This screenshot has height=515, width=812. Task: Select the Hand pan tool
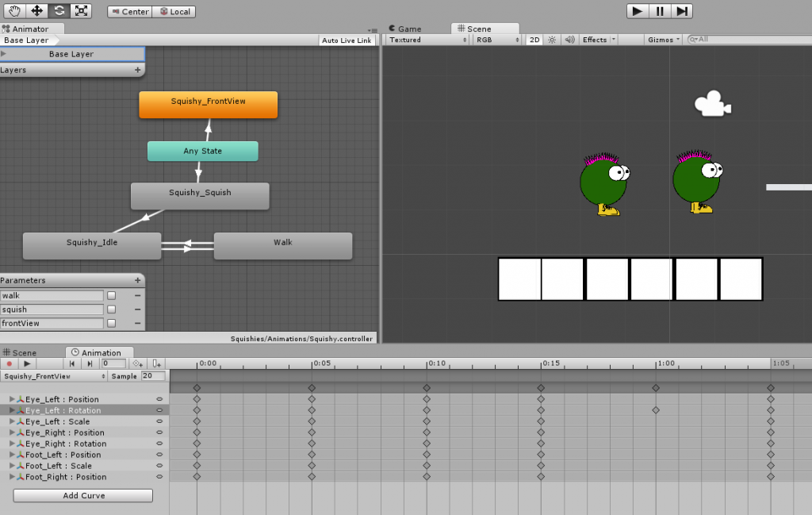(x=14, y=11)
